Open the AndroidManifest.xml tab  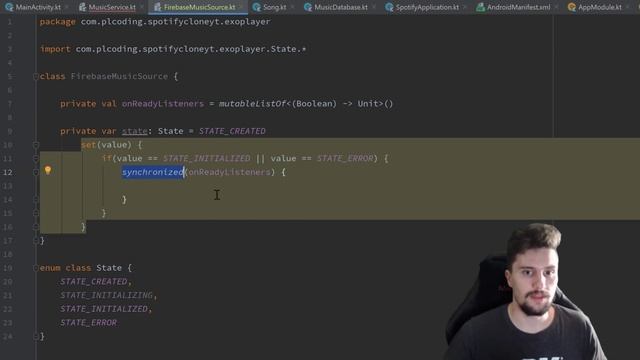(518, 7)
